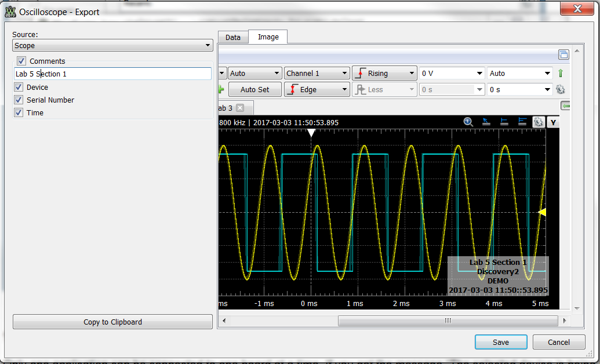
Task: Open the horizontal cursors tool on the scope
Action: [x=504, y=122]
